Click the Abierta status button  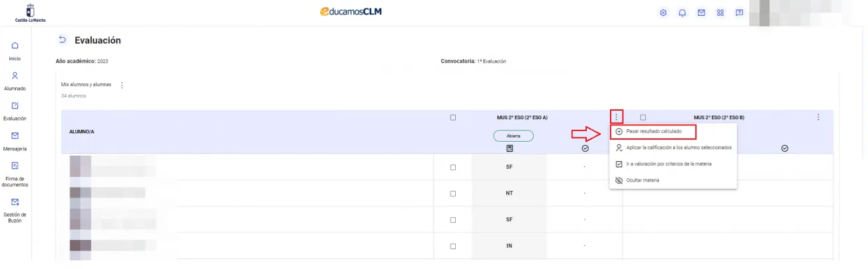pos(513,136)
